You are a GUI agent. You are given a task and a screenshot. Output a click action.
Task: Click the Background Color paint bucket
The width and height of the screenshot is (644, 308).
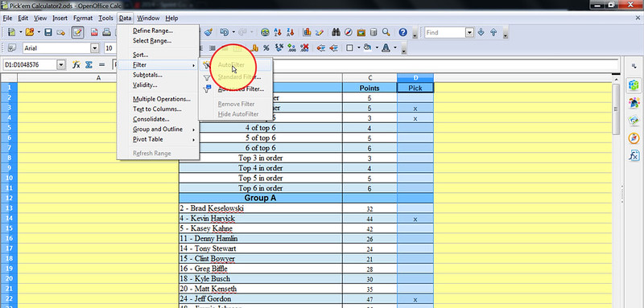coord(368,48)
